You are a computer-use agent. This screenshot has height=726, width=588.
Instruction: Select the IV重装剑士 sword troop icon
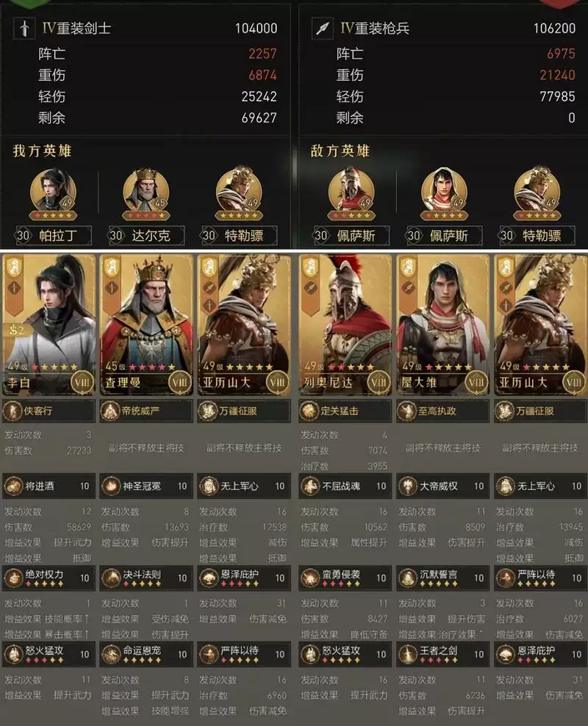[24, 28]
